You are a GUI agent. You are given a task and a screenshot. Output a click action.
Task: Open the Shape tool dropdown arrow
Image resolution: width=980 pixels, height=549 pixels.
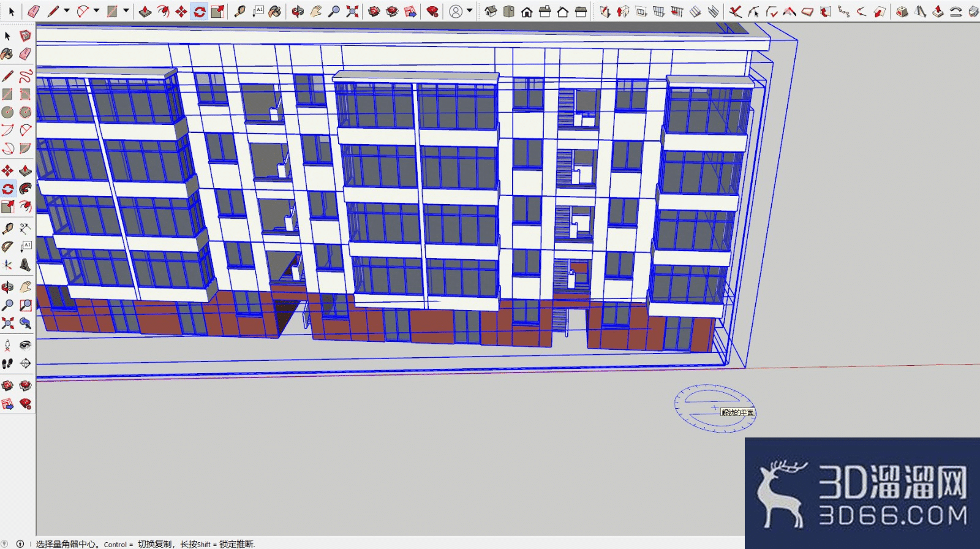126,10
